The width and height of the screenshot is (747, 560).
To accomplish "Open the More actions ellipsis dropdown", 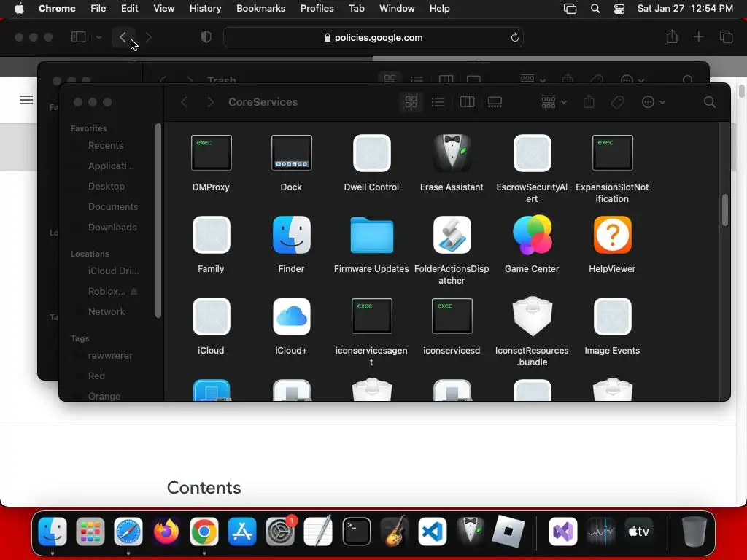I will pyautogui.click(x=653, y=102).
